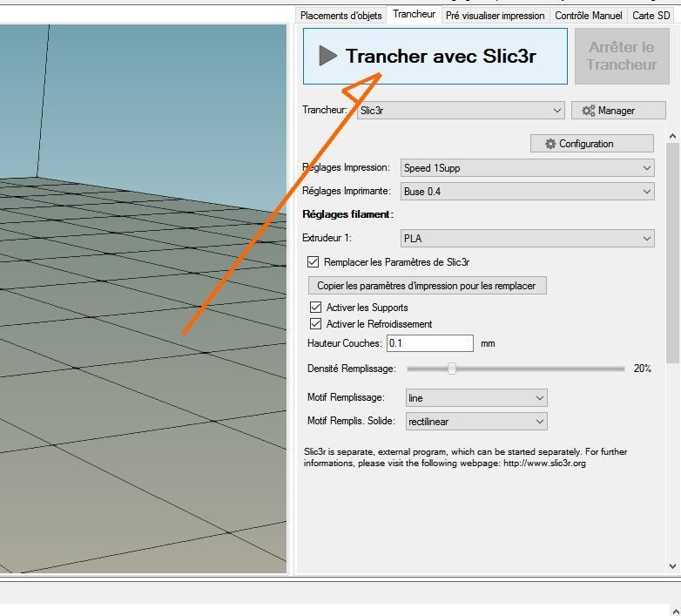
Task: Select the Trancheur tab
Action: (414, 14)
